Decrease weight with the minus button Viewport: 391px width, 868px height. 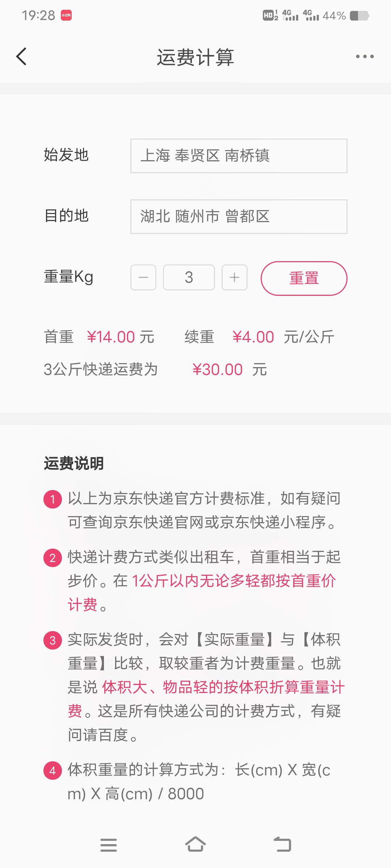(x=143, y=277)
